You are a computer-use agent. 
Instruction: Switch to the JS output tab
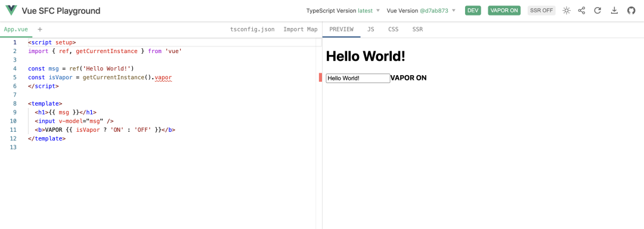click(x=370, y=30)
